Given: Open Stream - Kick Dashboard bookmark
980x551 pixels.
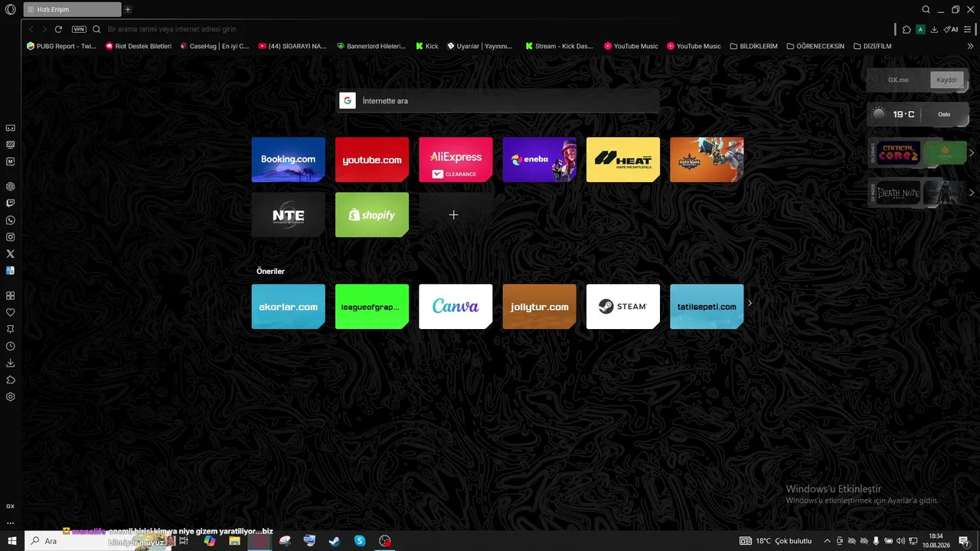Looking at the screenshot, I should tap(559, 46).
